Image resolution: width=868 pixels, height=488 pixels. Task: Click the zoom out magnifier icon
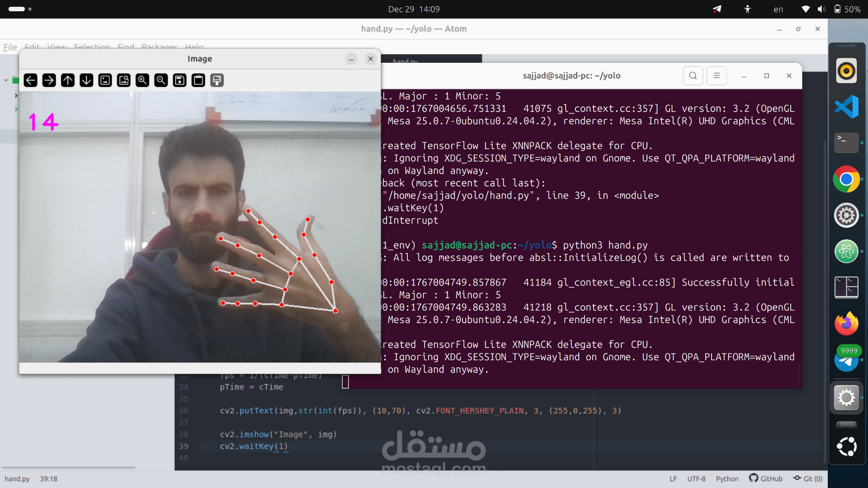(x=161, y=80)
